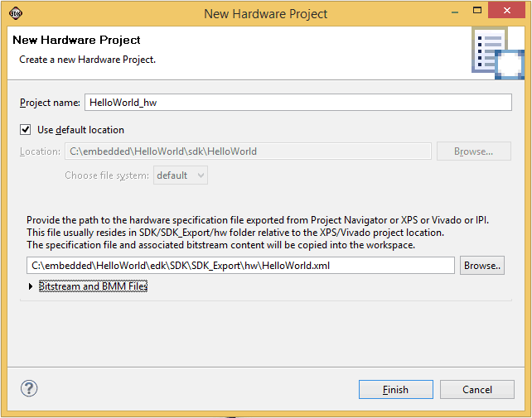
Task: Cancel the hardware project creation
Action: (x=477, y=389)
